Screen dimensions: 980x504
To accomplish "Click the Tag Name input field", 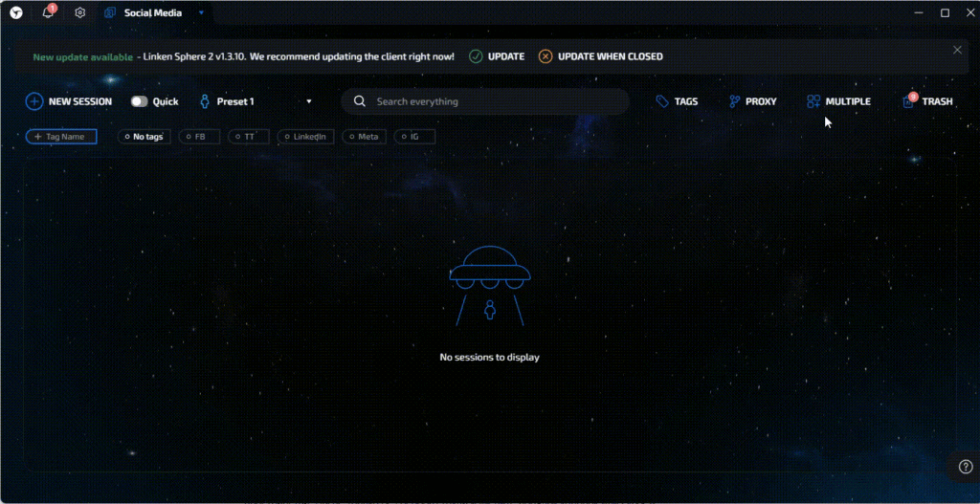I will [x=61, y=136].
